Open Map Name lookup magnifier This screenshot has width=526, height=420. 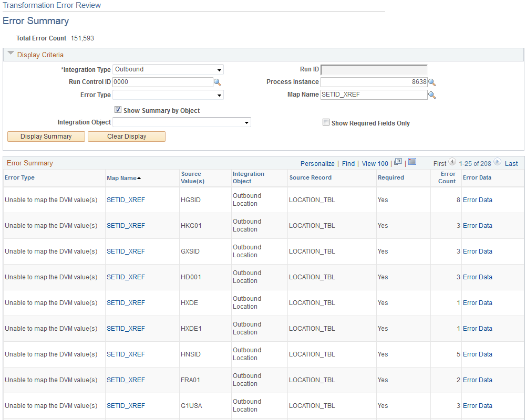432,95
